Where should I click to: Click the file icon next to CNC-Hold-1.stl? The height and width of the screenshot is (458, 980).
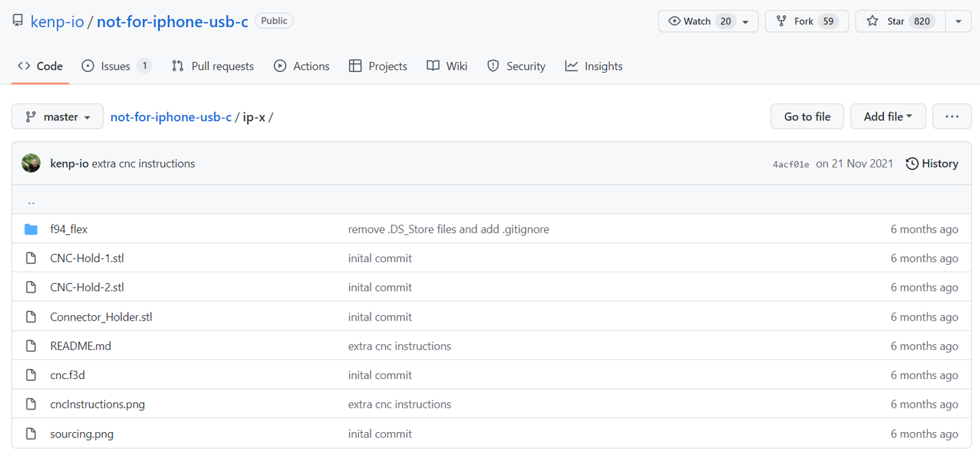(31, 259)
